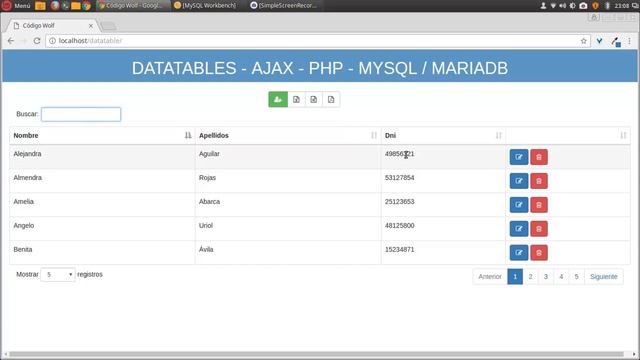Go to the Anterior page
This screenshot has width=640, height=360.
(490, 277)
